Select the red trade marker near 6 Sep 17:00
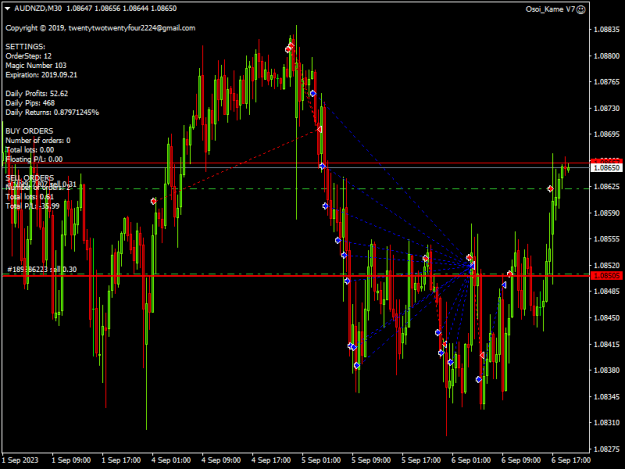The height and width of the screenshot is (469, 625). click(x=550, y=188)
